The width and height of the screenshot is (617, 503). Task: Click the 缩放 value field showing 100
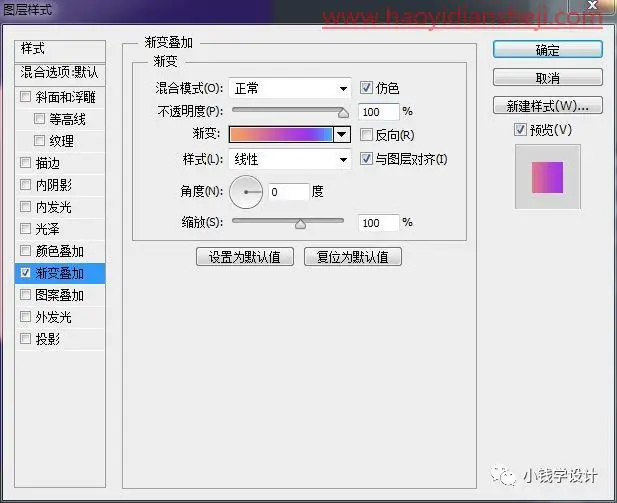tap(378, 223)
